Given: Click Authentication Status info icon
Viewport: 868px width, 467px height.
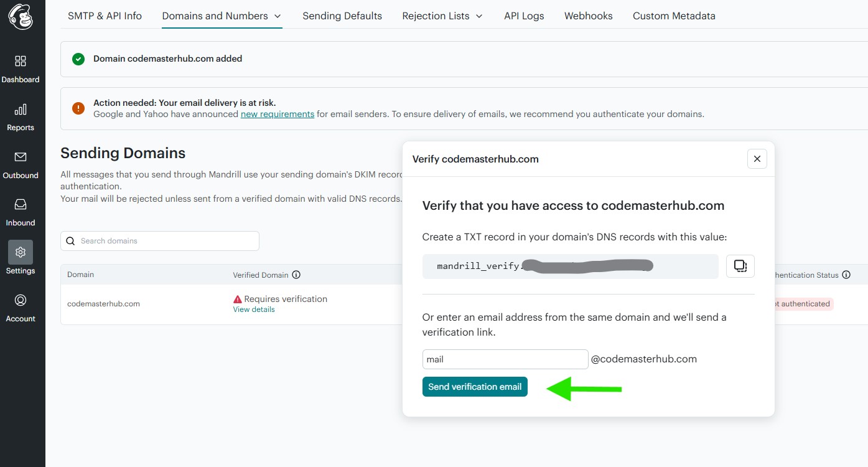Looking at the screenshot, I should tap(846, 275).
